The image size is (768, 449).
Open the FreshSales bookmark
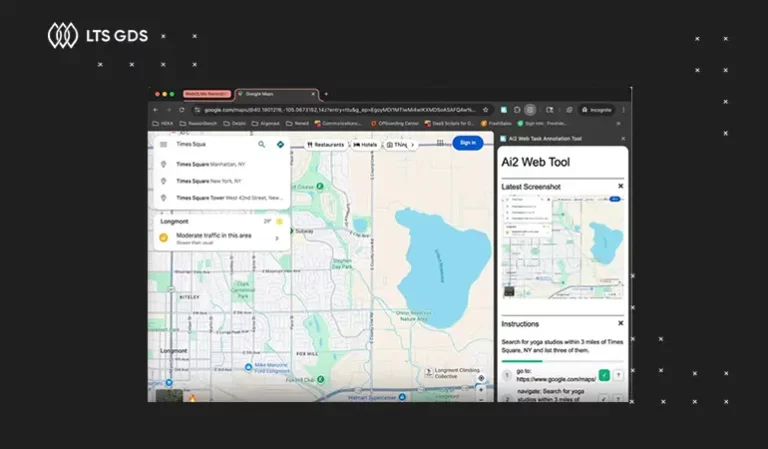pos(497,123)
